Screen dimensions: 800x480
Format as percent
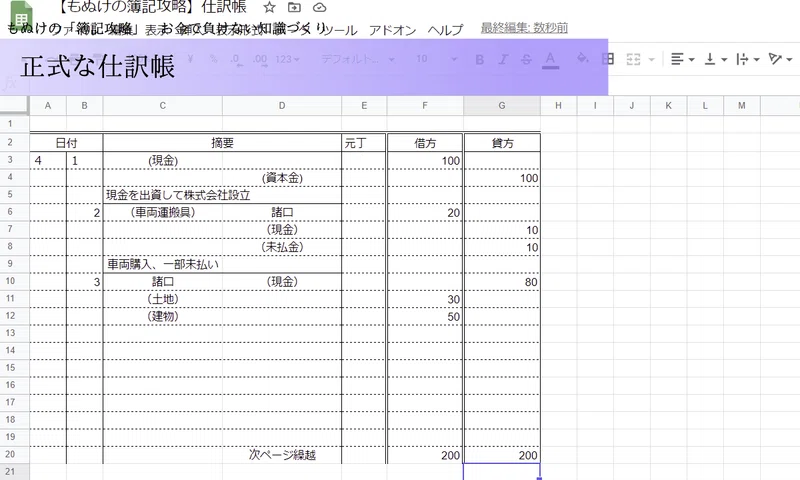pos(213,59)
